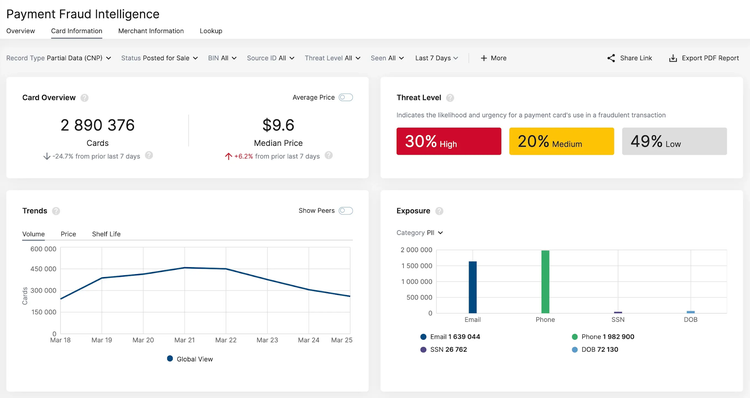Select the Shelf Life trends tab
This screenshot has height=398, width=750.
tap(106, 234)
